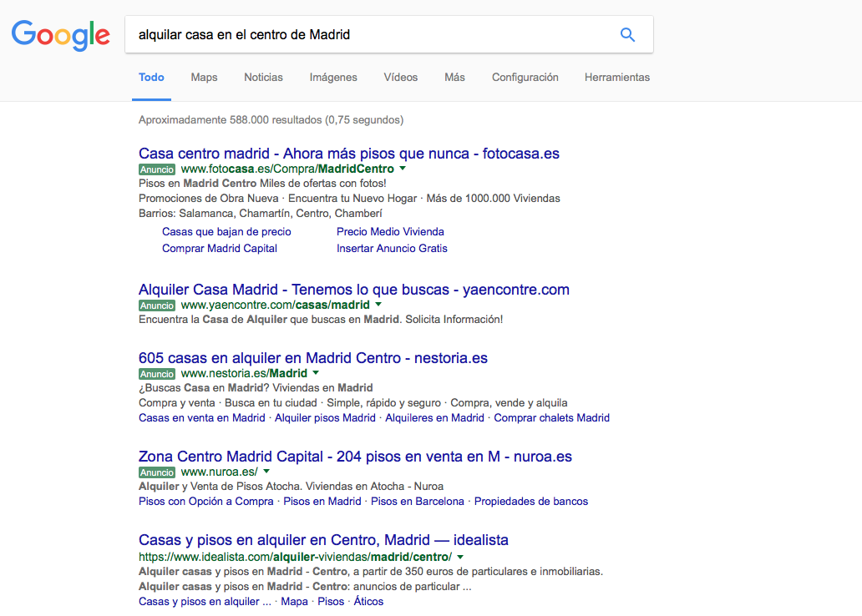862x616 pixels.
Task: Click the Anuncio badge next to nuroa URL
Action: (157, 472)
